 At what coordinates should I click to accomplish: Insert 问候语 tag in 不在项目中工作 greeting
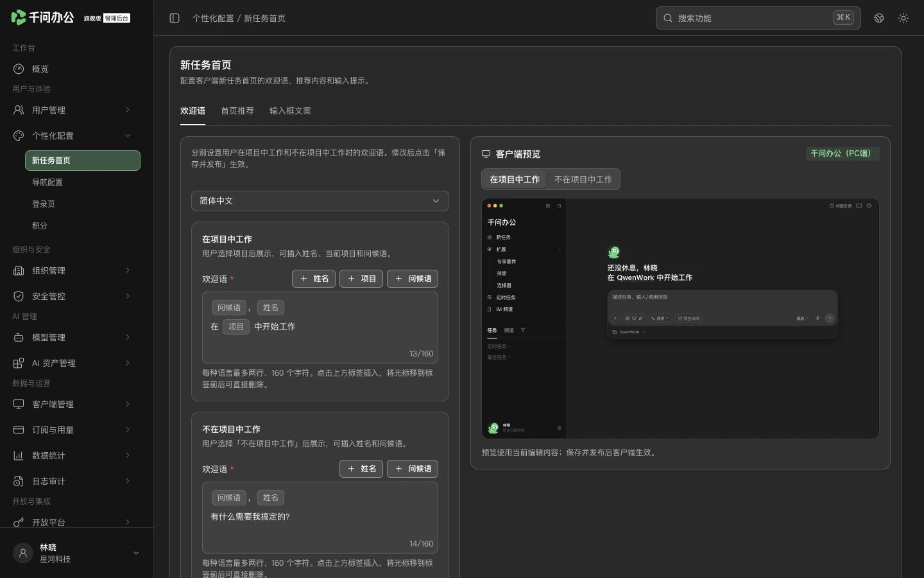413,469
